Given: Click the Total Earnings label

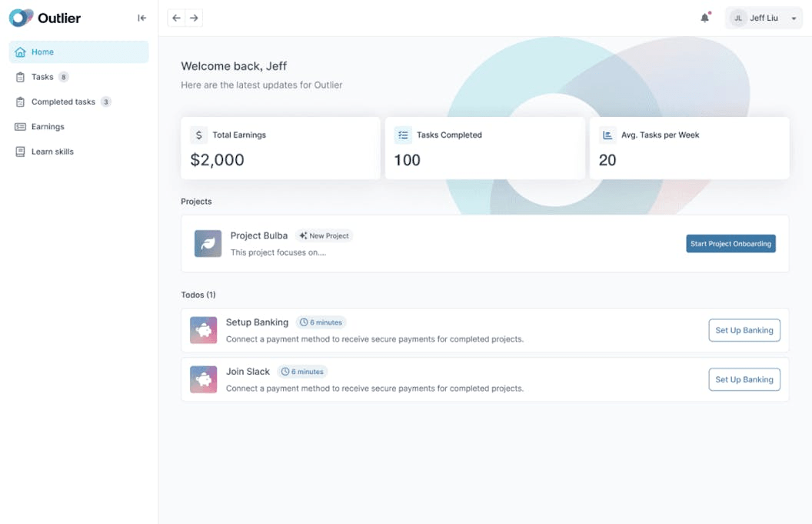Looking at the screenshot, I should [x=239, y=135].
